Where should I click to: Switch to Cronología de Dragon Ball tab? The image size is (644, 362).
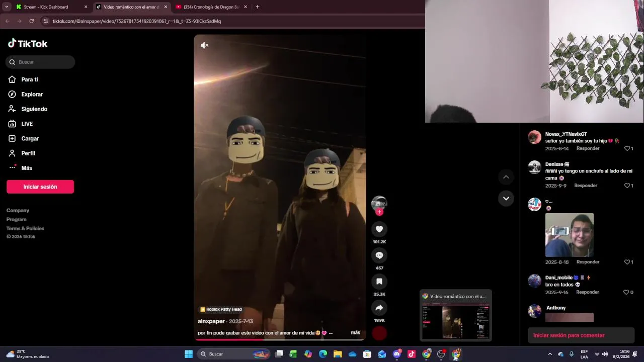(211, 7)
